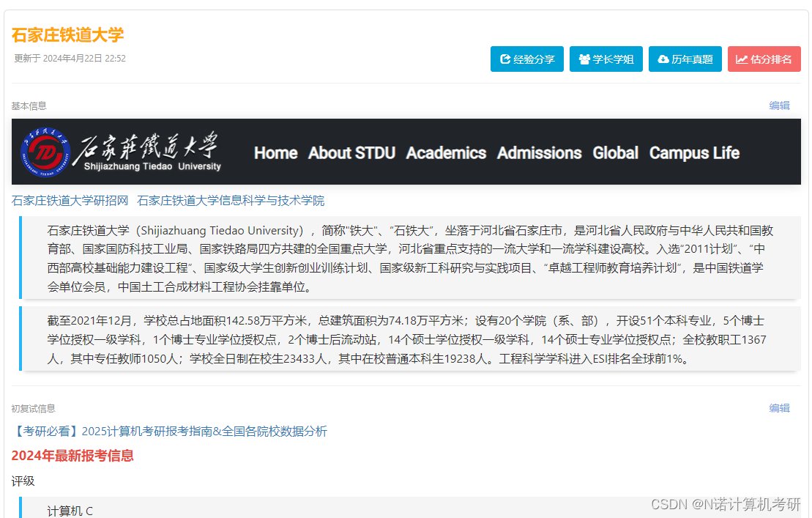The height and width of the screenshot is (518, 812).
Task: Click the cloud download icon in 历年真题
Action: point(663,59)
